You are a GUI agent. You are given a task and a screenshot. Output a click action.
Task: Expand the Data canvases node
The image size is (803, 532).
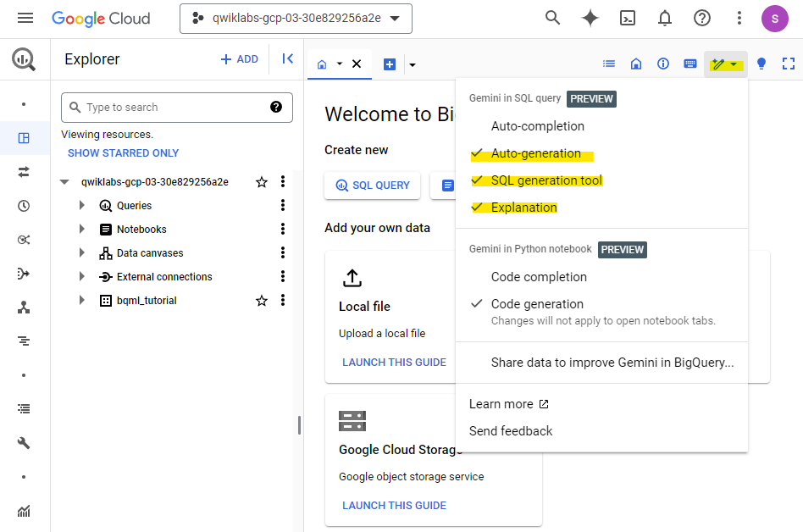pyautogui.click(x=82, y=252)
